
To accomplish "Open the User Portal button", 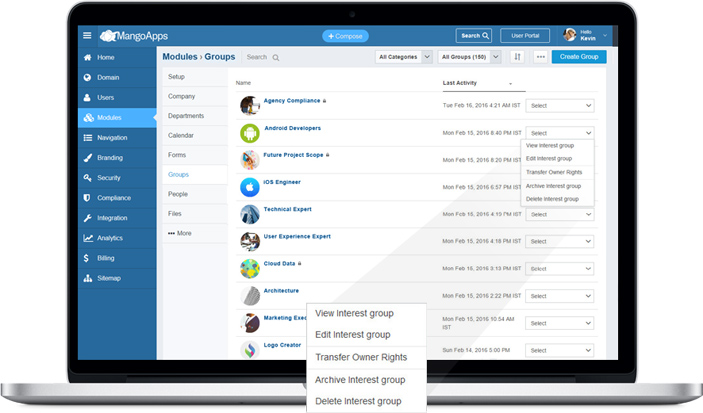I will [525, 35].
